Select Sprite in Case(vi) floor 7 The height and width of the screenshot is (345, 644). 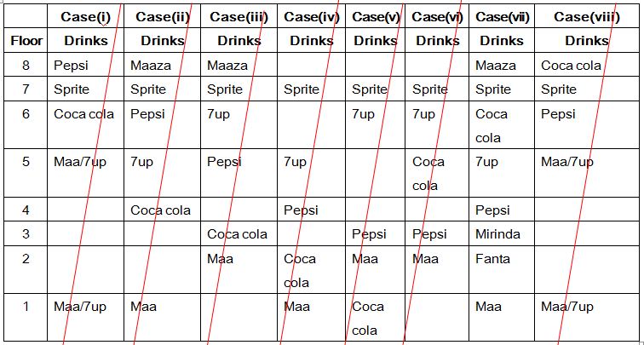pyautogui.click(x=430, y=89)
